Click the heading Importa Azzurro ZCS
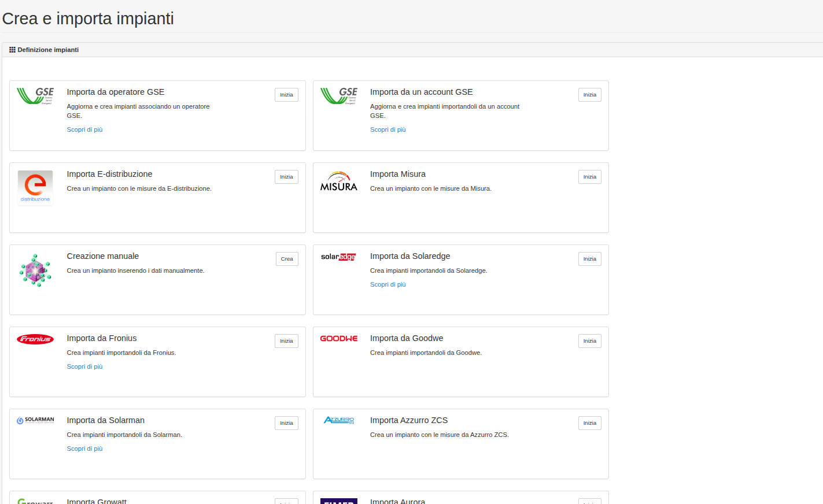The width and height of the screenshot is (823, 504). click(x=409, y=420)
